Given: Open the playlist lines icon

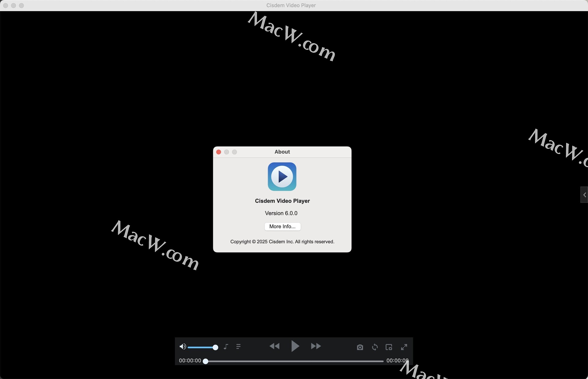Looking at the screenshot, I should point(239,347).
